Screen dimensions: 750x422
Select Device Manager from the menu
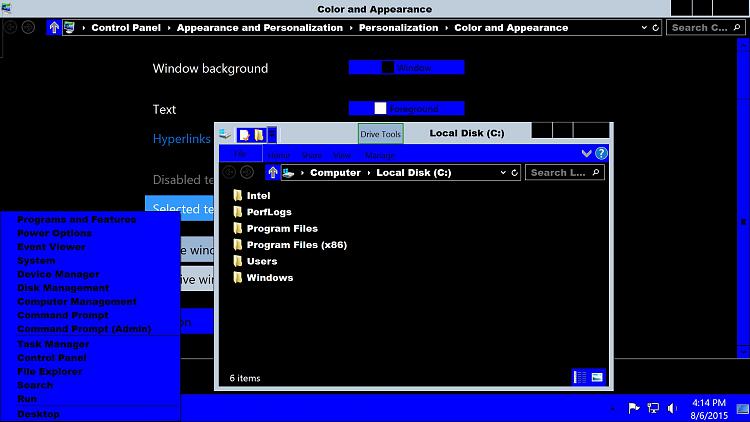coord(58,274)
